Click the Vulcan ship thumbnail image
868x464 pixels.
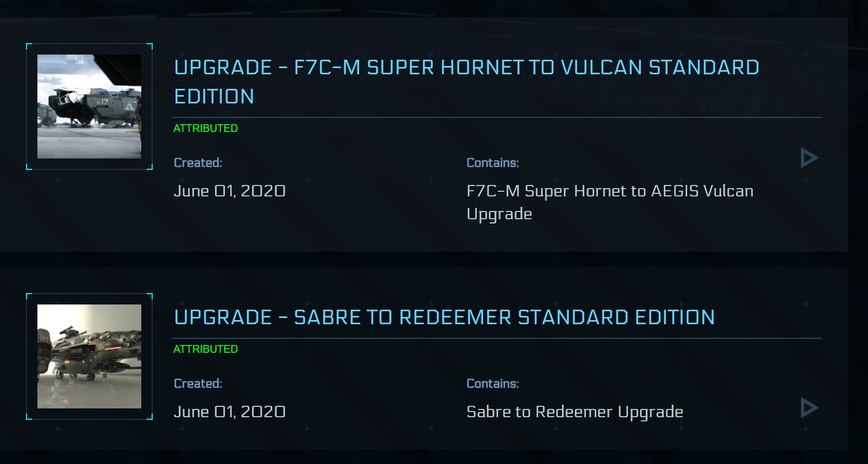89,107
